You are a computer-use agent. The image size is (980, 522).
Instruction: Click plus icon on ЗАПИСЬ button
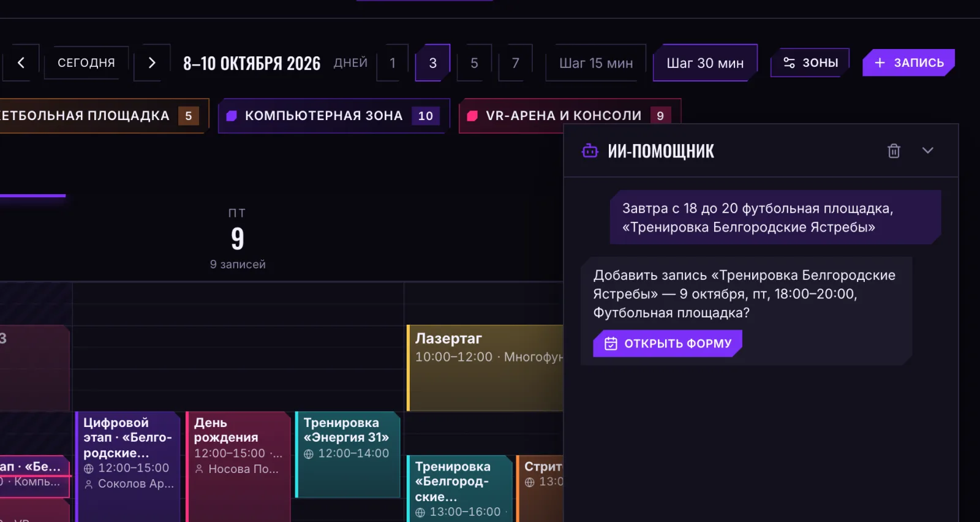(880, 62)
